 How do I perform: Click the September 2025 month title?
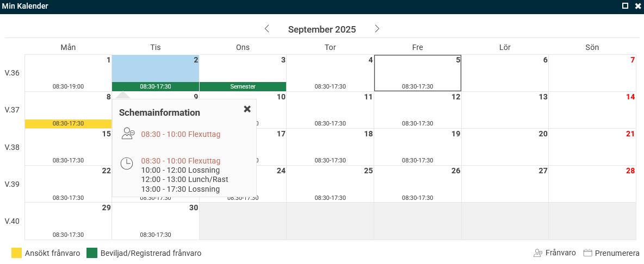coord(322,29)
